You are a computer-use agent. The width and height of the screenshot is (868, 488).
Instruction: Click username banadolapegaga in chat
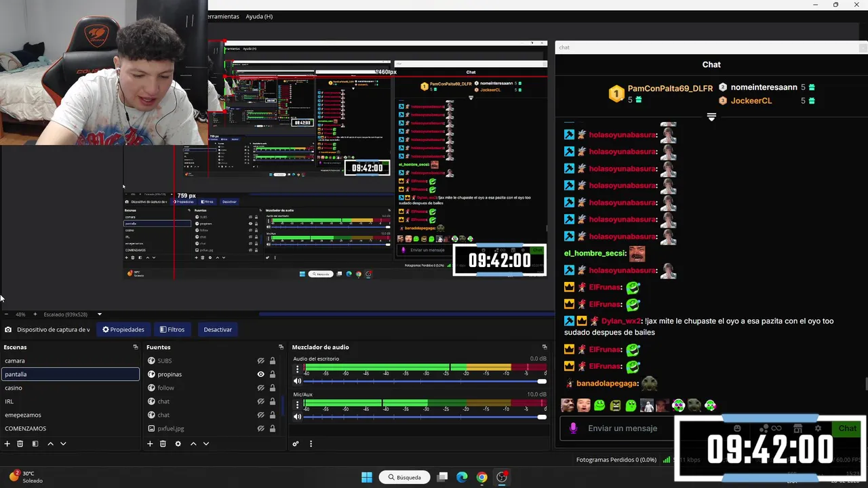[x=607, y=384]
